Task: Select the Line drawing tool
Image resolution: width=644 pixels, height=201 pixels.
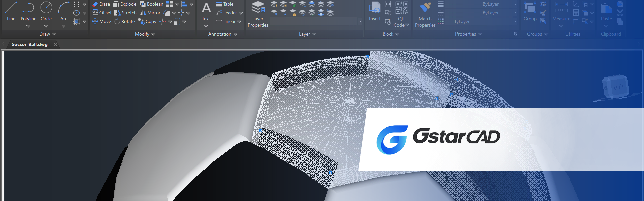Action: [x=11, y=11]
